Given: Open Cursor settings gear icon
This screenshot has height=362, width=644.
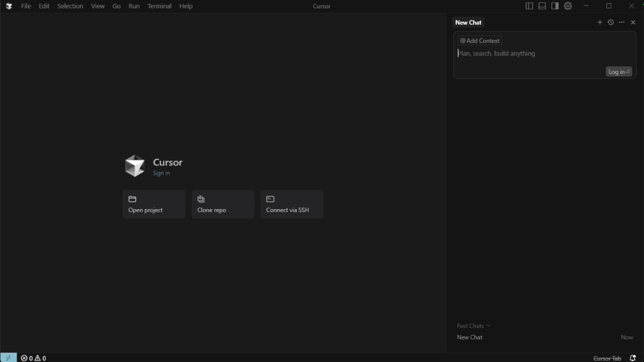Looking at the screenshot, I should tap(568, 6).
